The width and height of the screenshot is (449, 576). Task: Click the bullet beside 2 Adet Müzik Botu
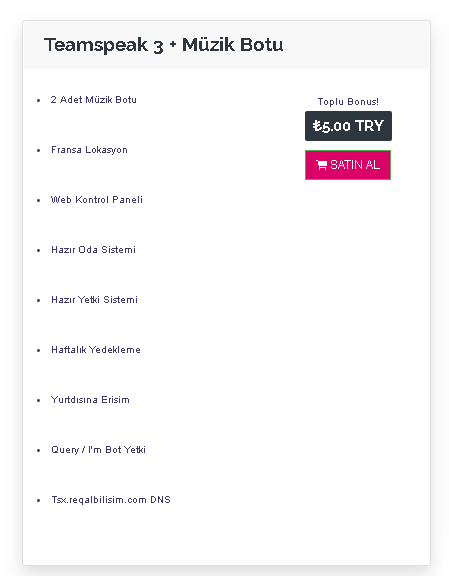[39, 100]
